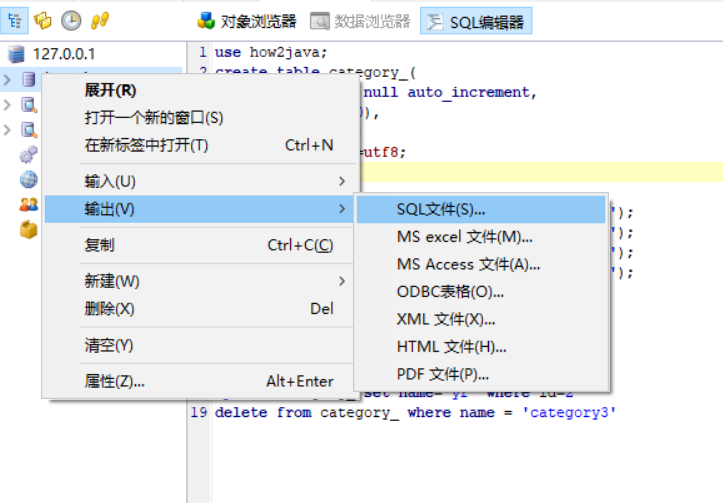The width and height of the screenshot is (723, 503).
Task: Expand the second magnifier-table tree node
Action: coord(7,130)
